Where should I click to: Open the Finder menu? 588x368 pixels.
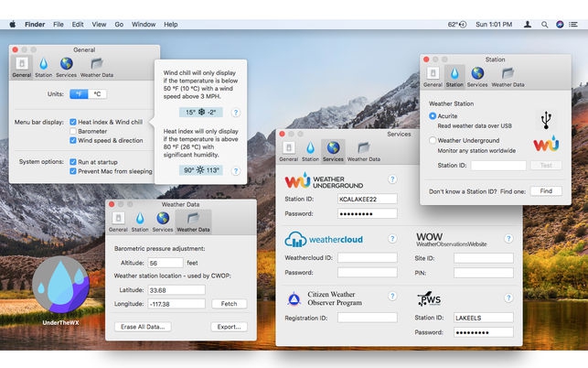35,25
